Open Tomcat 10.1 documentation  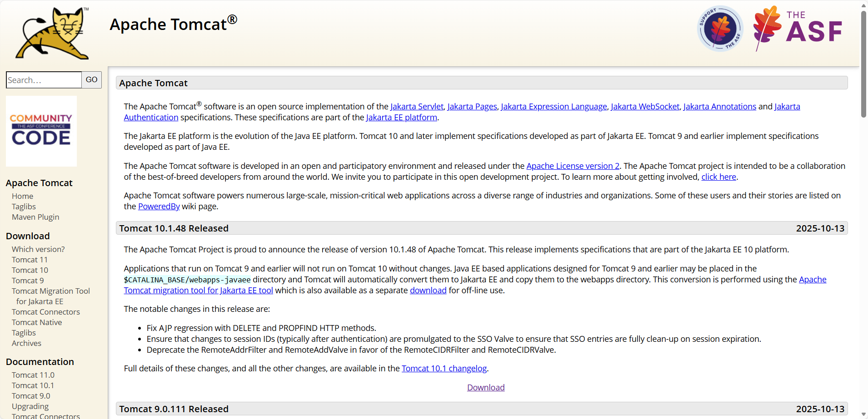[x=33, y=385]
